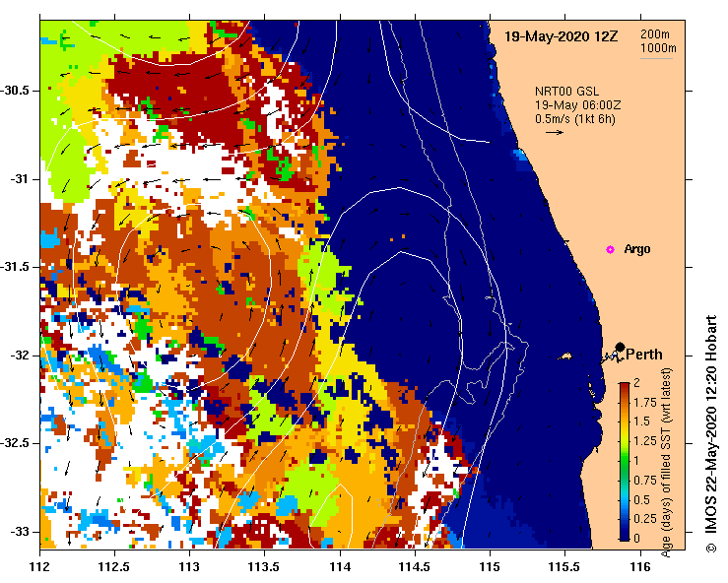
Task: Click the 'Argo' label text
Action: coord(637,249)
